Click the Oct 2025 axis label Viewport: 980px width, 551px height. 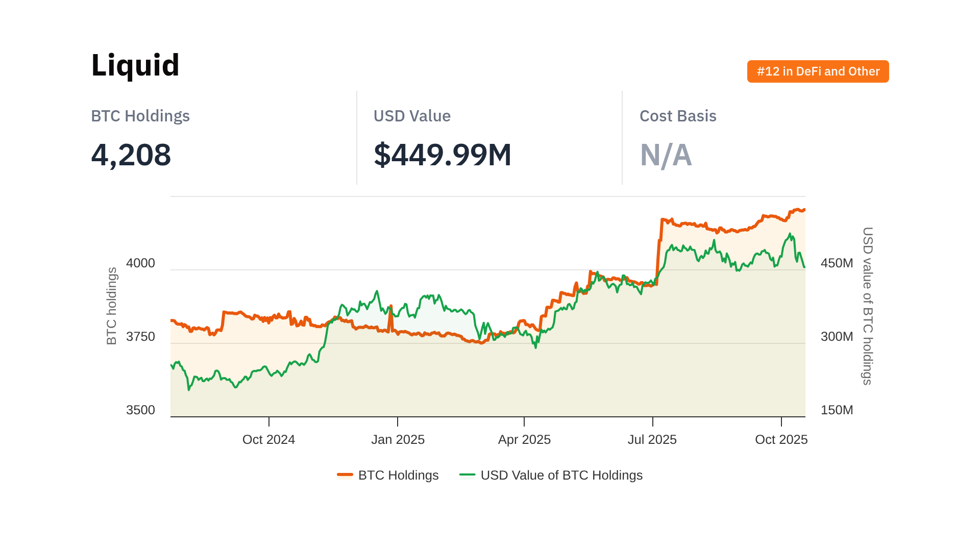[781, 440]
